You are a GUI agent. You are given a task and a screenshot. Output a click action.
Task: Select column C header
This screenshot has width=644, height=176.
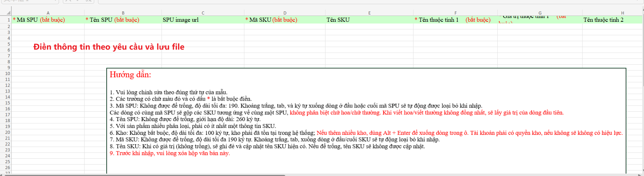(x=203, y=13)
